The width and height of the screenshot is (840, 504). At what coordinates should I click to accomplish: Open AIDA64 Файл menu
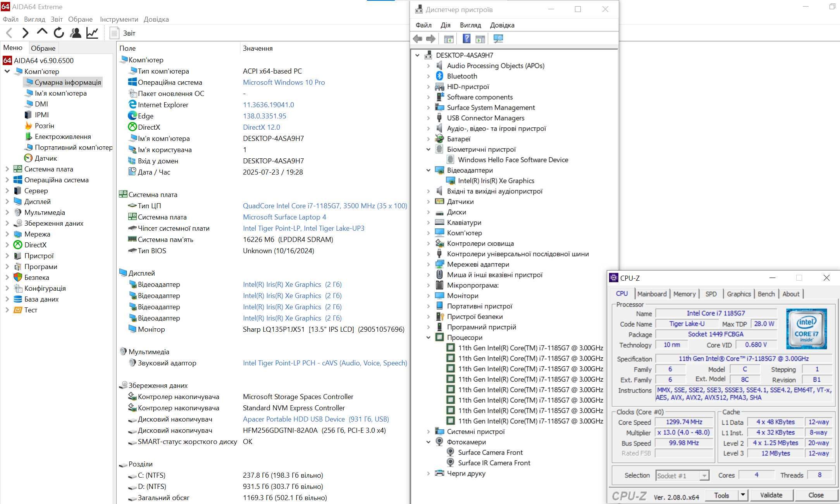pos(10,19)
